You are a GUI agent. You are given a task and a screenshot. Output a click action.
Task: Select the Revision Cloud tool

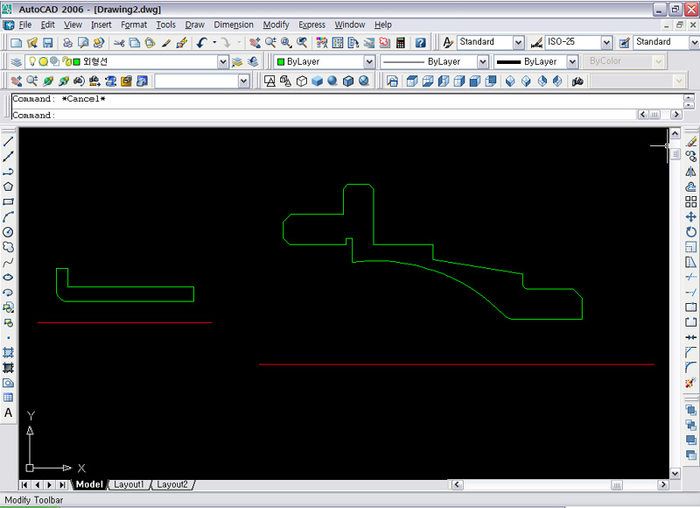pyautogui.click(x=8, y=247)
